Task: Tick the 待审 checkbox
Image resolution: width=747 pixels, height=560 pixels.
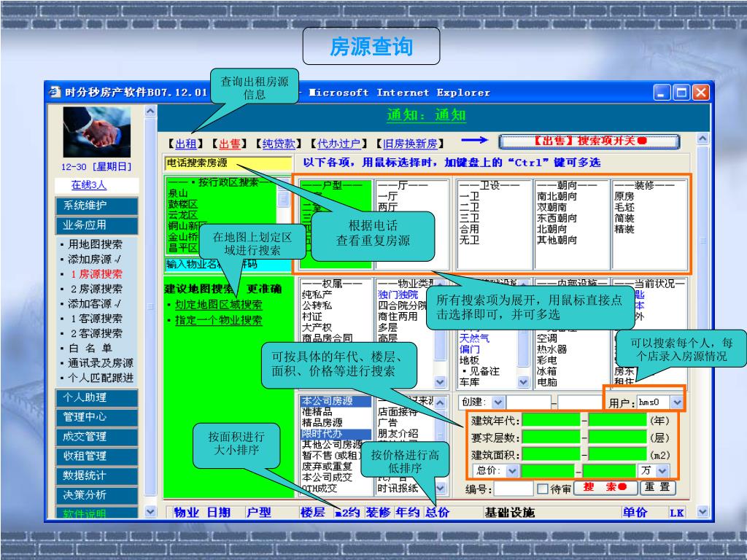Action: pos(542,489)
